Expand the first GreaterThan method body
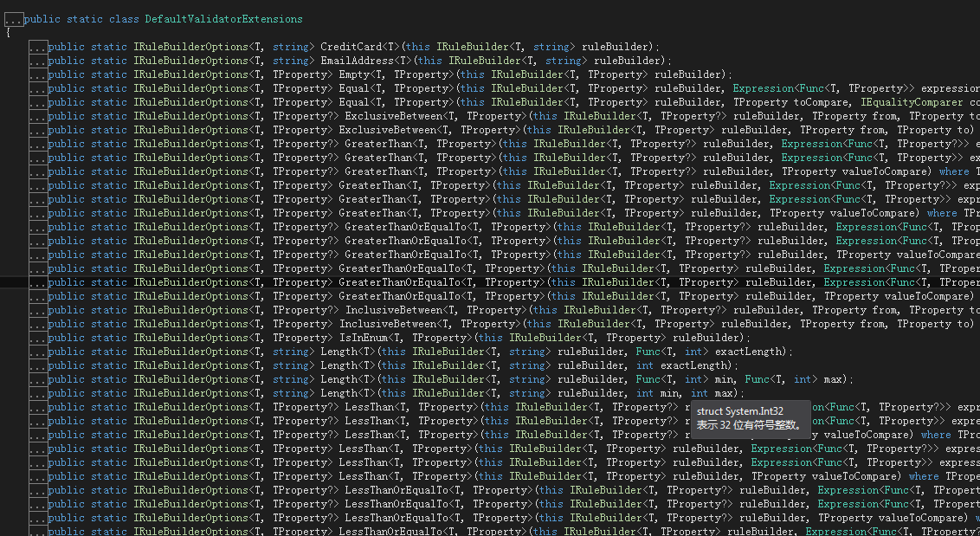 38,143
